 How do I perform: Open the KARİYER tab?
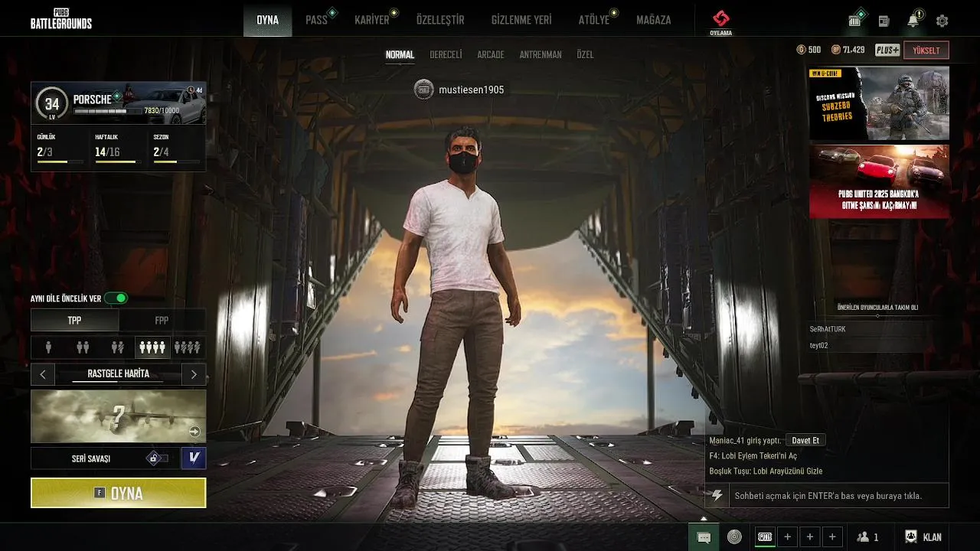pos(372,20)
